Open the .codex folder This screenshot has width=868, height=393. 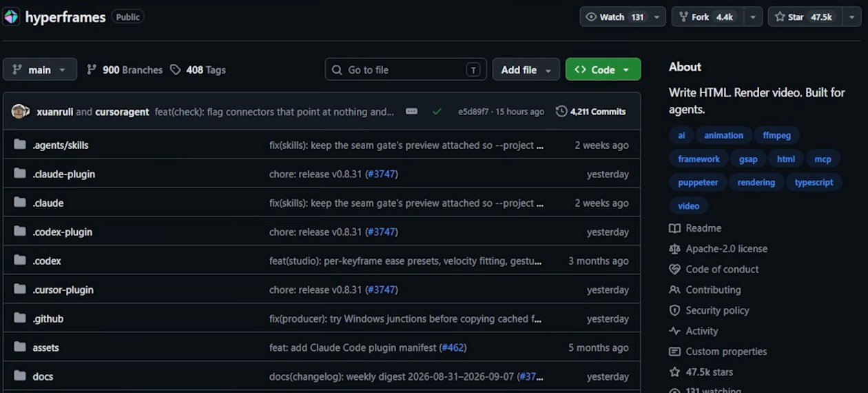point(47,261)
